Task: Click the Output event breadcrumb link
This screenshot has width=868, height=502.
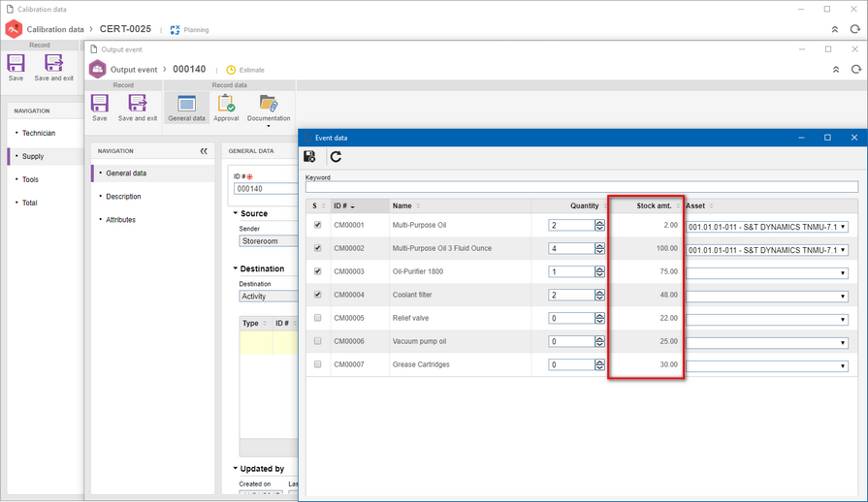Action: point(134,70)
